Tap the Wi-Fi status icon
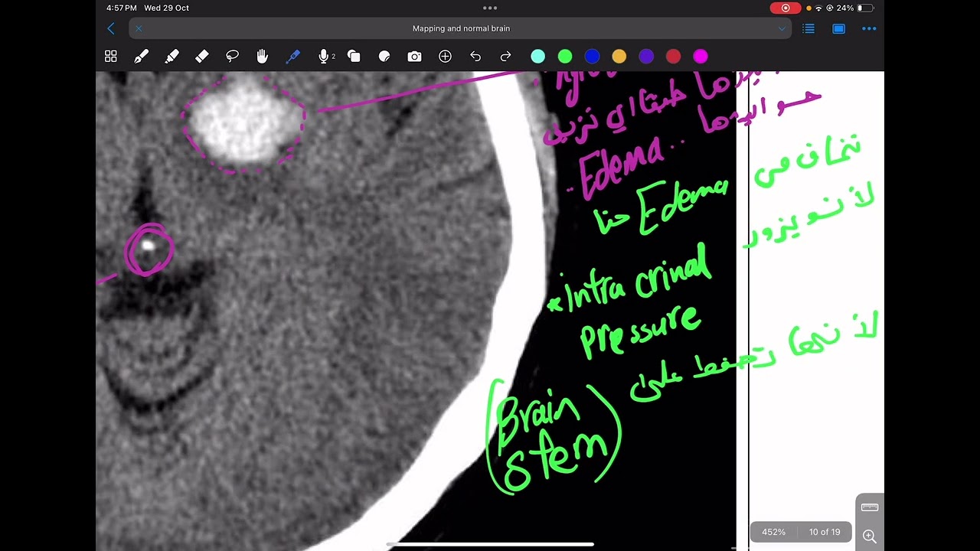Screen dimensions: 980x551 click(819, 8)
